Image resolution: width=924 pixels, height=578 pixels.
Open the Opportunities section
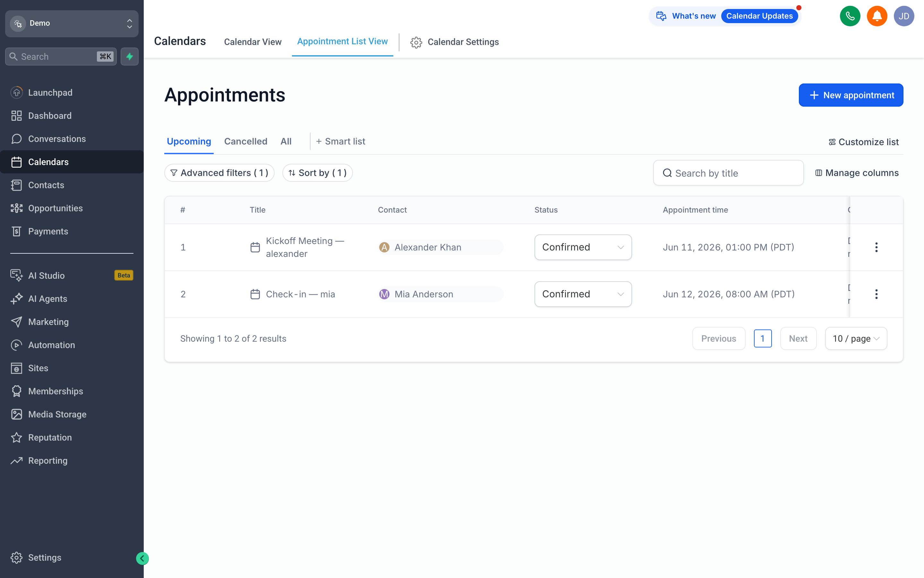72,208
